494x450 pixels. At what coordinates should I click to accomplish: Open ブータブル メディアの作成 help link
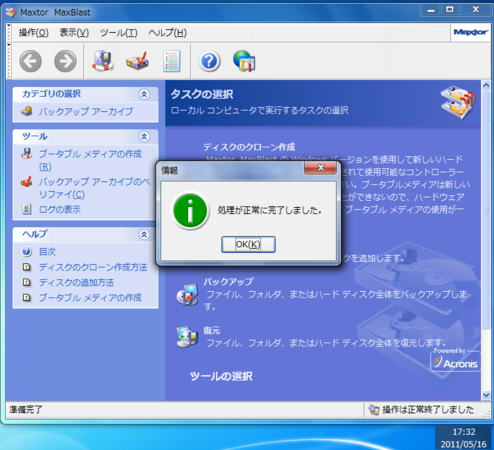click(90, 297)
